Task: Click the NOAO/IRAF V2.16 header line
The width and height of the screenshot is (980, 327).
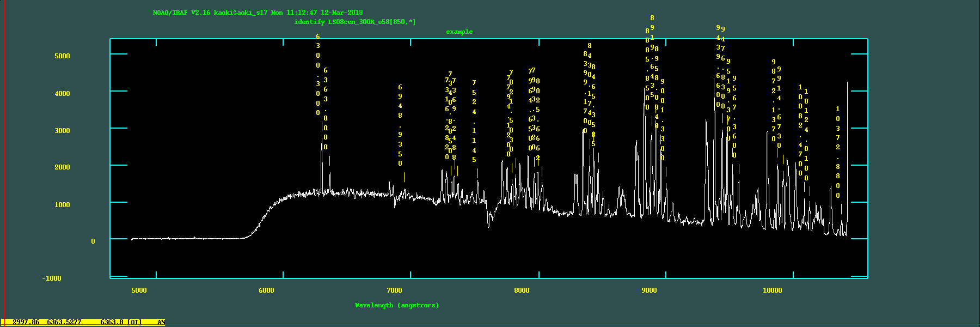Action: (258, 13)
